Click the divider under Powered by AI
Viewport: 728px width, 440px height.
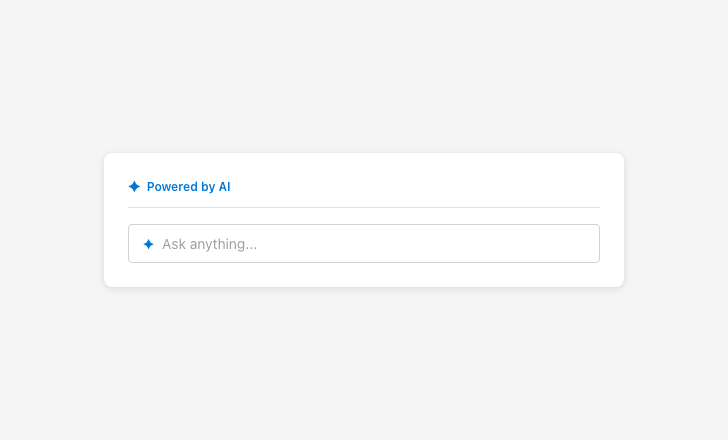pyautogui.click(x=364, y=208)
